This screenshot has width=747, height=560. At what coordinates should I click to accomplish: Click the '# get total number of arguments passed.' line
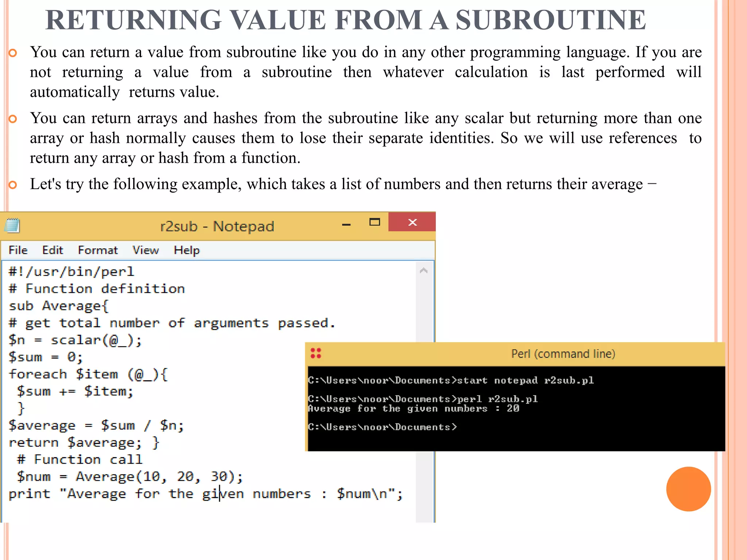point(172,323)
